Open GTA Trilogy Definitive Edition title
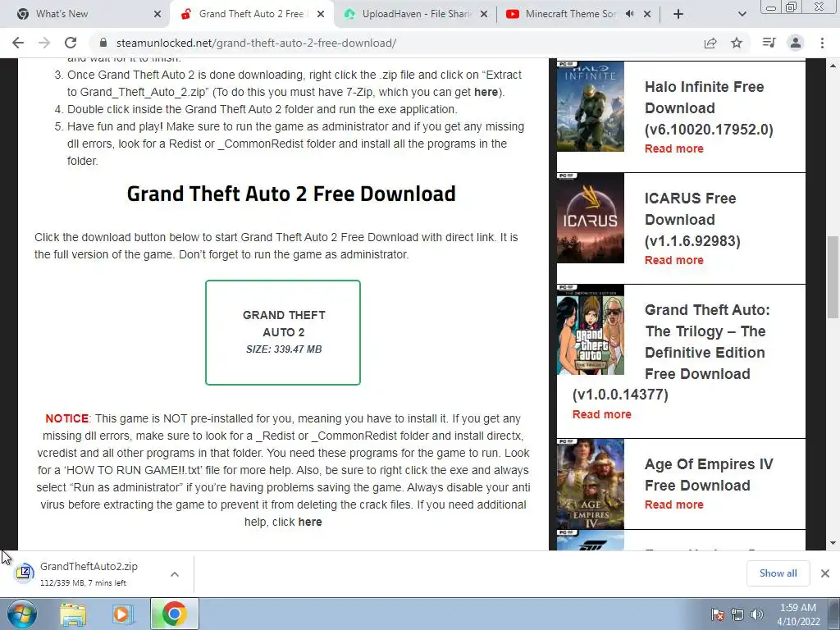840x630 pixels. (x=673, y=352)
